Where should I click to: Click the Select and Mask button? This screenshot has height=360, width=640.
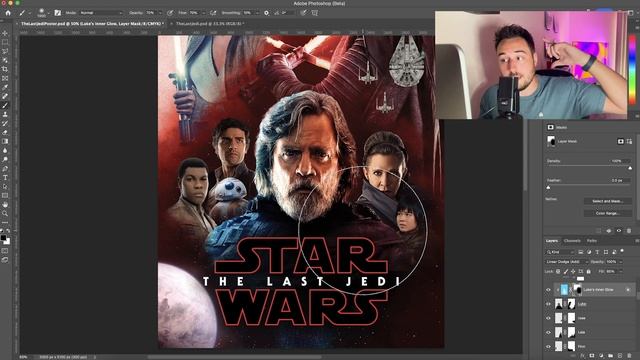point(607,201)
